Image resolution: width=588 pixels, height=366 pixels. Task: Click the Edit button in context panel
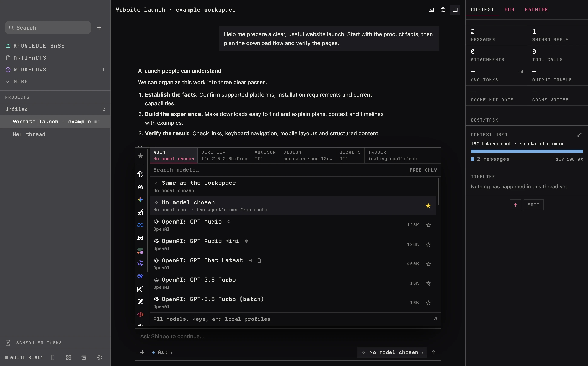(x=533, y=205)
